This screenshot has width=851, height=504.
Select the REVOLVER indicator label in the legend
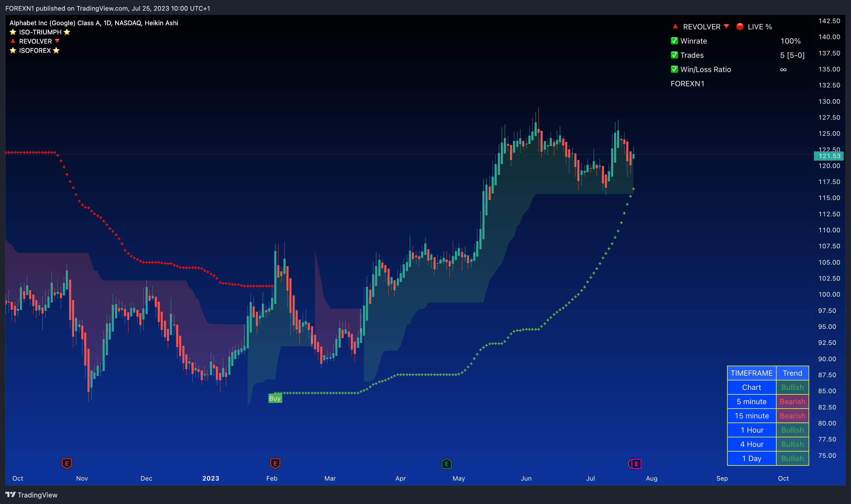click(x=35, y=41)
